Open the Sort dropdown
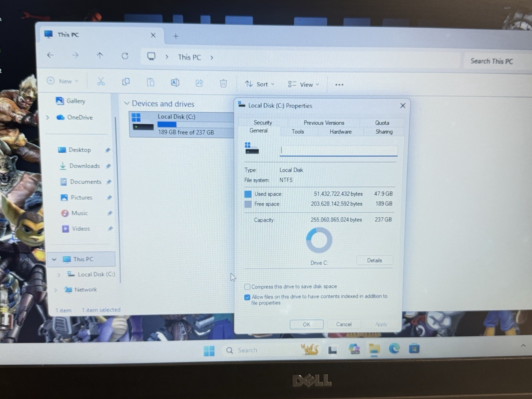Viewport: 532px width, 399px height. pos(259,84)
